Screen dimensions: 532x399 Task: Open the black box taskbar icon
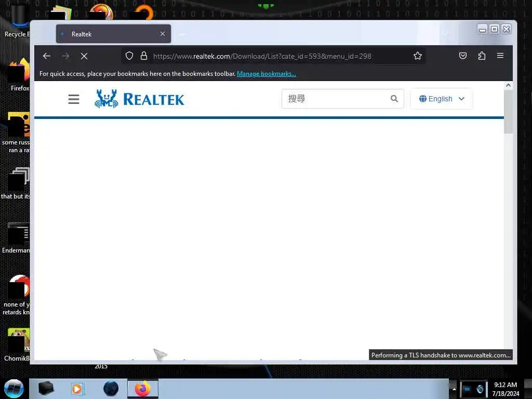click(46, 389)
